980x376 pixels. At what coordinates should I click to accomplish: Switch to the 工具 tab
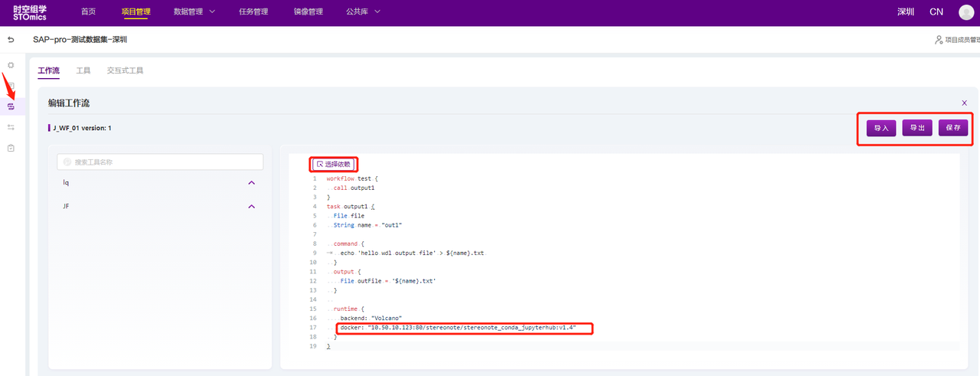click(x=83, y=70)
